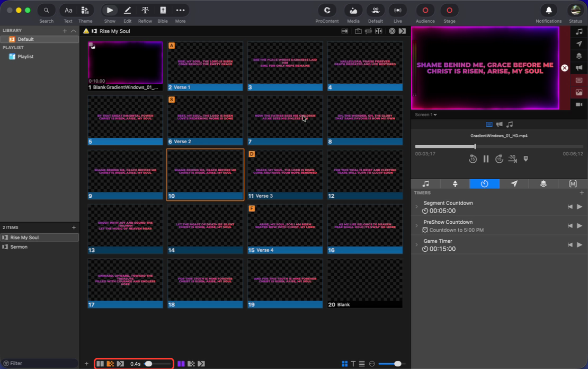Screen dimensions: 588x369
Task: Expand the Segment Countdown timer
Action: point(416,207)
